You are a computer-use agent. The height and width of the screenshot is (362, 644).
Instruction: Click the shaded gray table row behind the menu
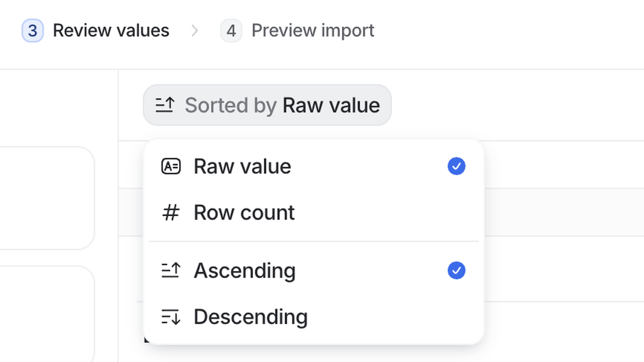click(x=562, y=212)
